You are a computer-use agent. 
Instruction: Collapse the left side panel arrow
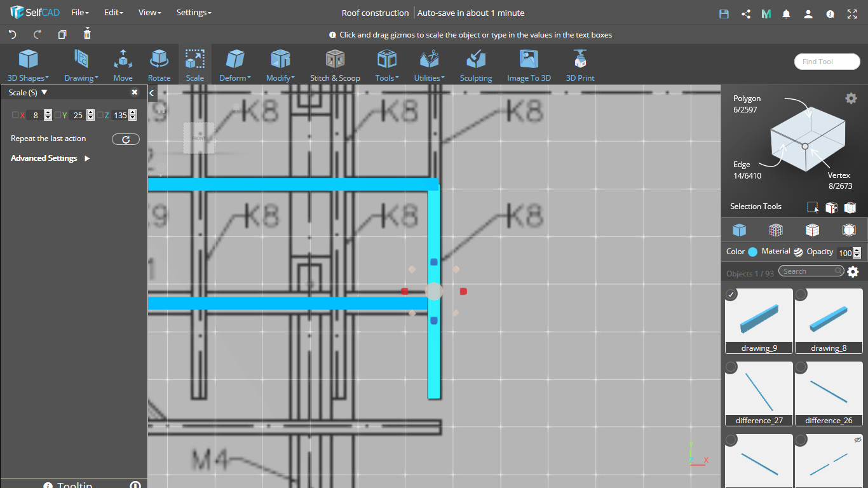point(152,93)
